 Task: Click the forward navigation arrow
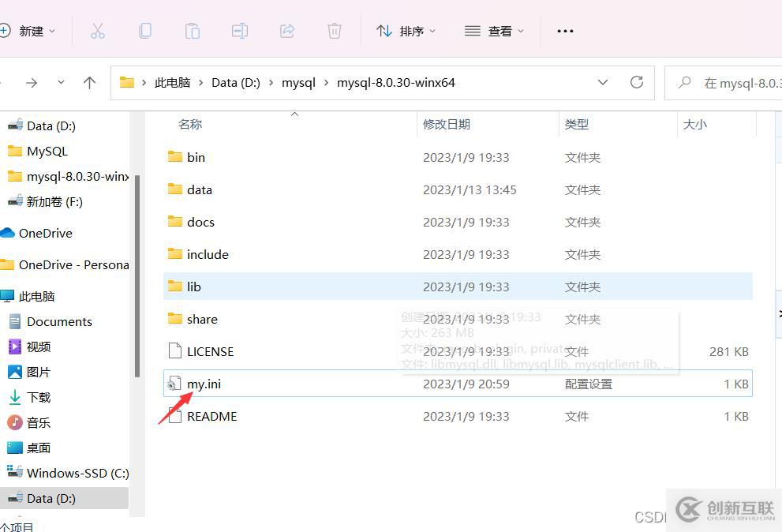pos(32,82)
